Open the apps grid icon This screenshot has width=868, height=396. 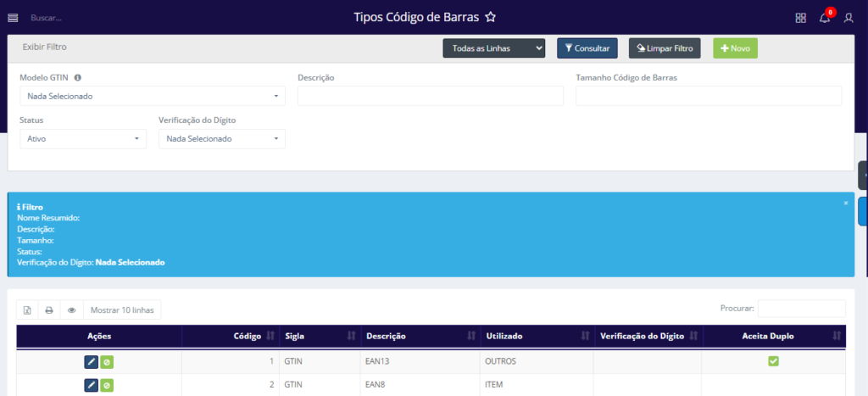(800, 18)
